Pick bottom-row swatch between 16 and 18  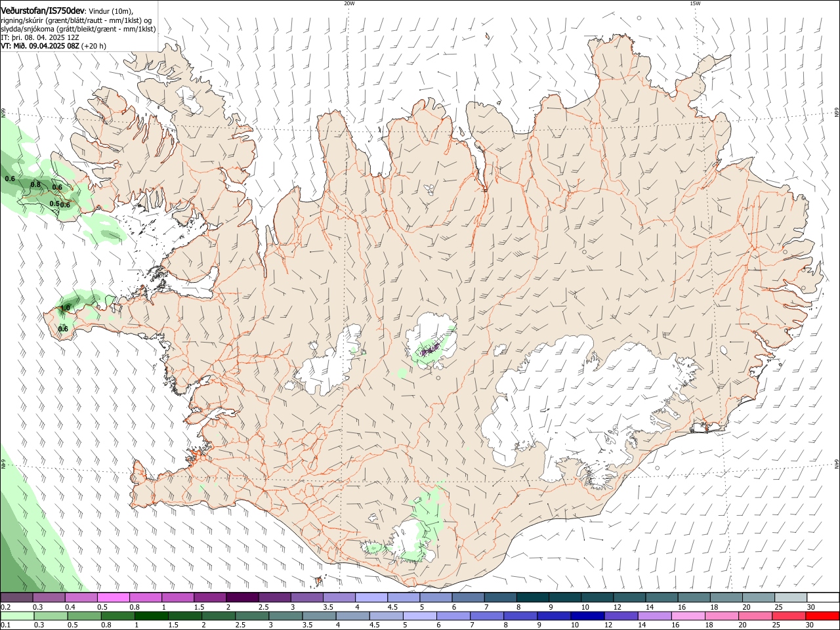(688, 616)
